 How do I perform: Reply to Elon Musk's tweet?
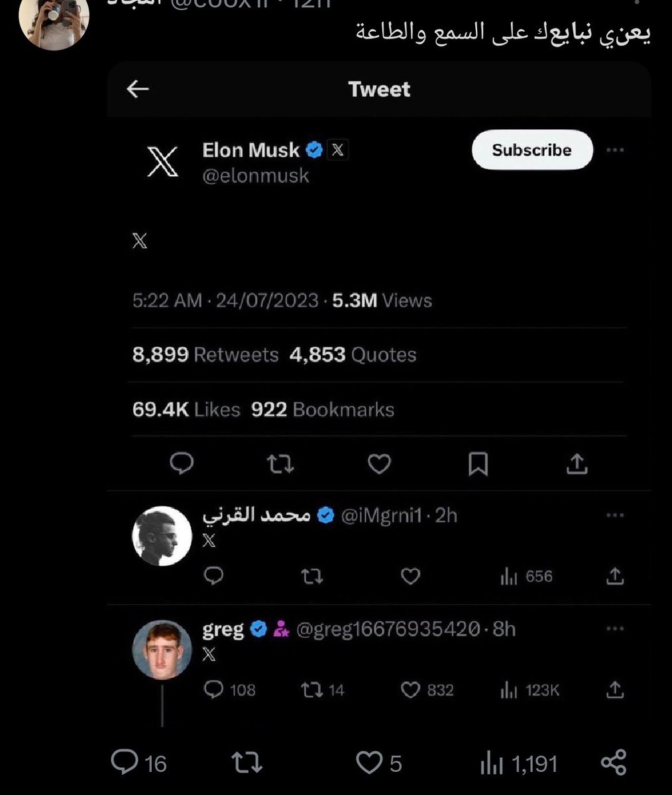point(182,463)
